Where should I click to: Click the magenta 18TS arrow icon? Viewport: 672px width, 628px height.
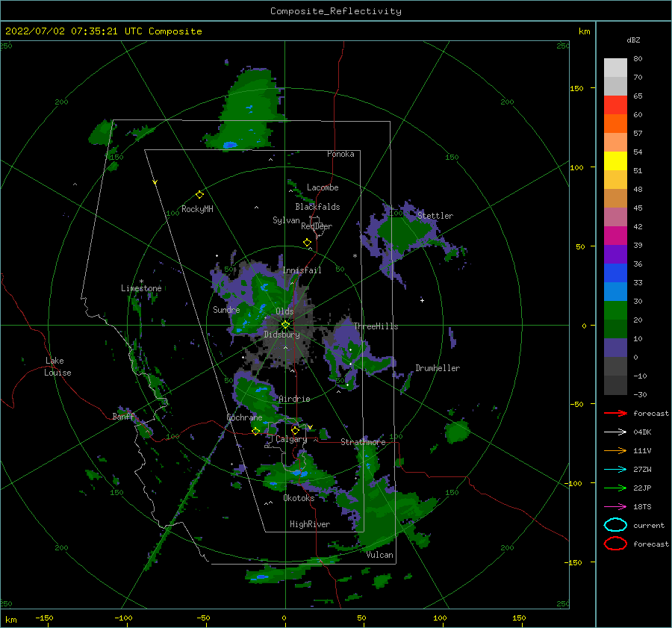pyautogui.click(x=615, y=507)
